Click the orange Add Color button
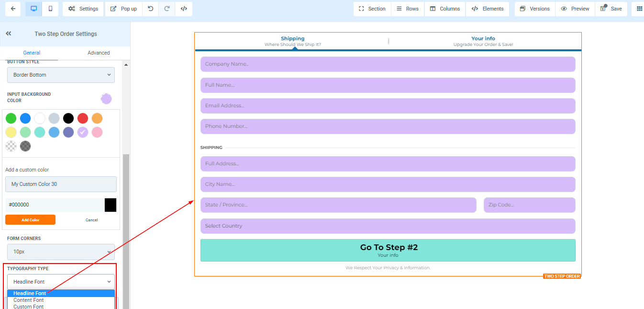Viewport: 644px width, 309px height. [30, 220]
